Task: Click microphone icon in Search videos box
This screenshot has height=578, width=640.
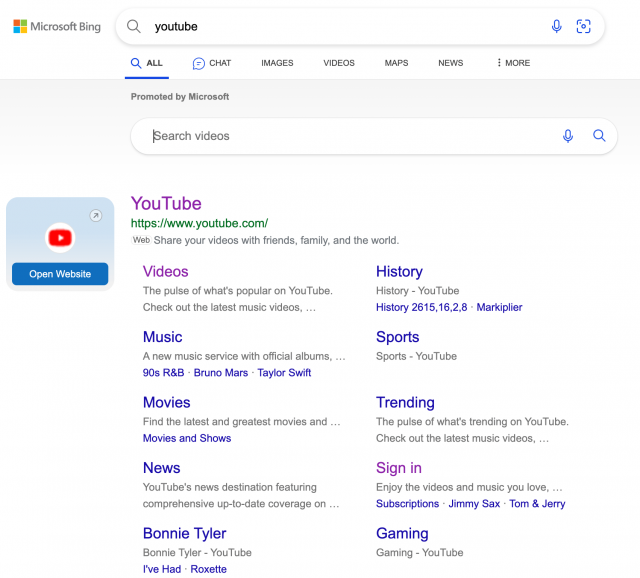Action: [x=568, y=136]
